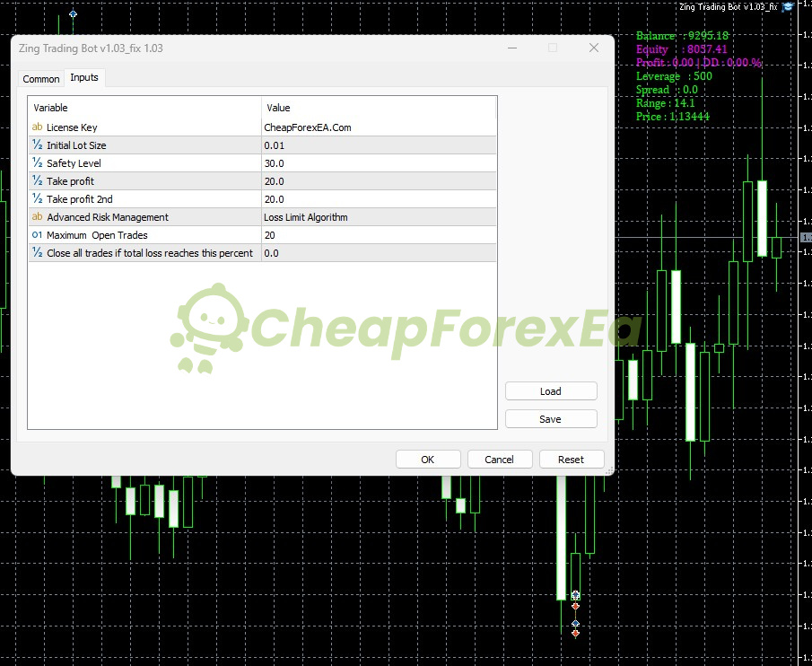Click the Take profit 2nd label

coord(80,199)
